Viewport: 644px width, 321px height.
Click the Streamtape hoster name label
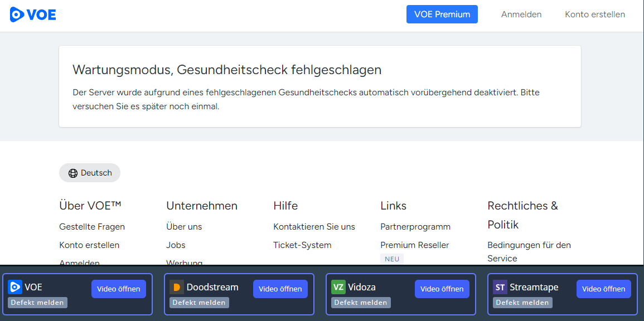pyautogui.click(x=534, y=287)
